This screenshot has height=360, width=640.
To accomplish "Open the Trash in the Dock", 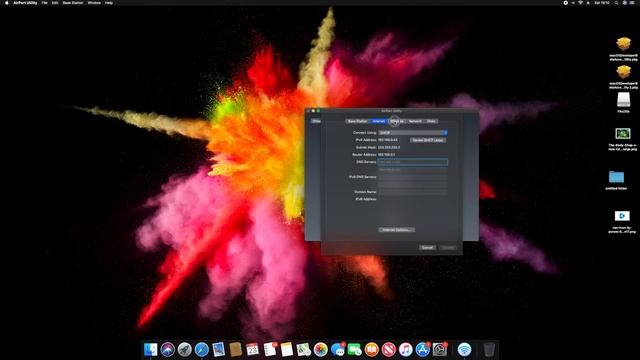I will click(x=489, y=349).
